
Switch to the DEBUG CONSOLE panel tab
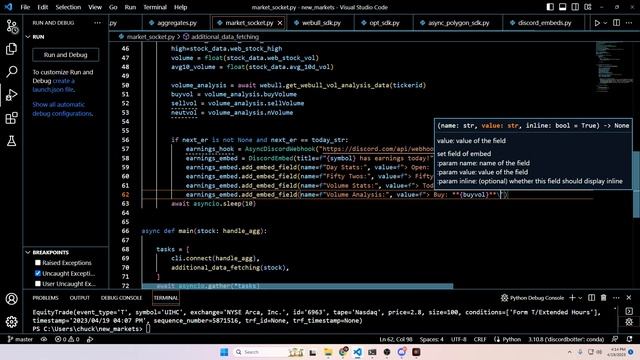[121, 298]
